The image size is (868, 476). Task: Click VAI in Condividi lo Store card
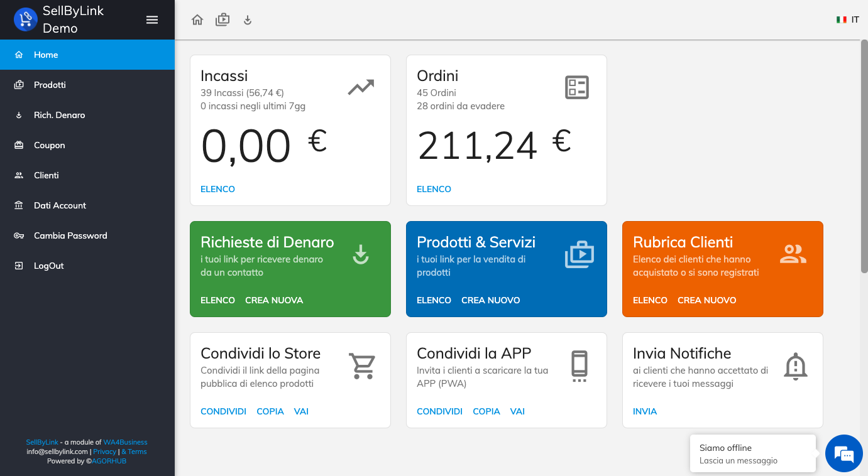pyautogui.click(x=301, y=411)
